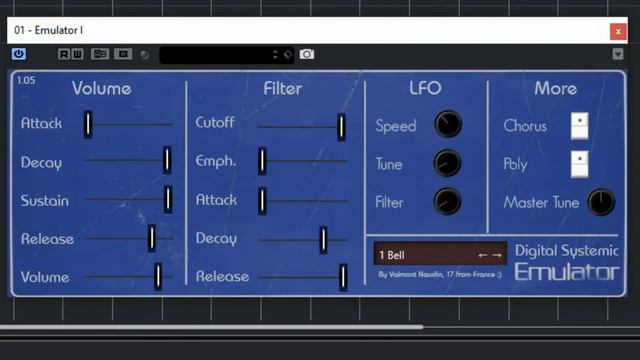Select previous preset with left arrow
The image size is (640, 360).
click(483, 256)
